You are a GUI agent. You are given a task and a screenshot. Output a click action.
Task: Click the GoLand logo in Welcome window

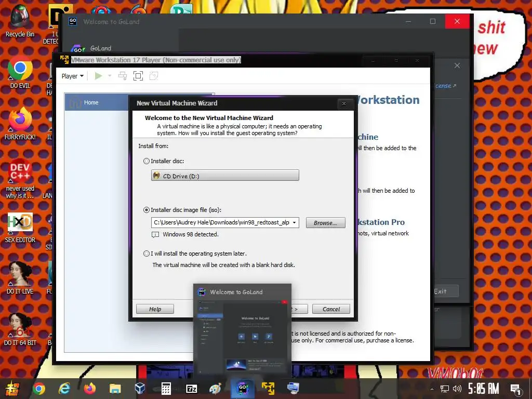(78, 49)
